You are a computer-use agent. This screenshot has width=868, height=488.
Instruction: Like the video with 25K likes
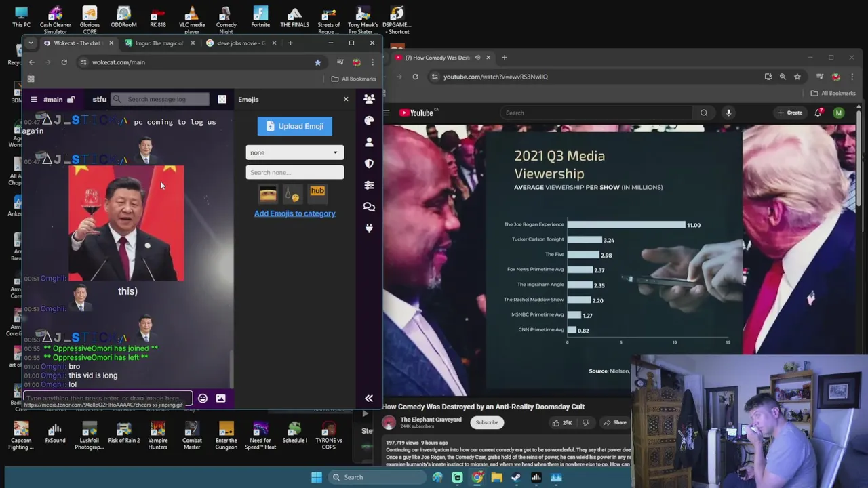point(562,423)
